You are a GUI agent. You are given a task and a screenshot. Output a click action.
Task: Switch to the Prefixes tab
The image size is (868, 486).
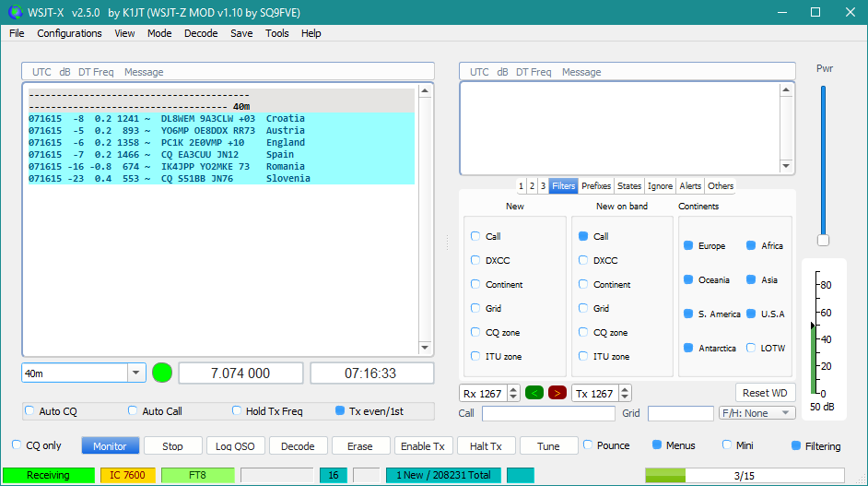[596, 186]
